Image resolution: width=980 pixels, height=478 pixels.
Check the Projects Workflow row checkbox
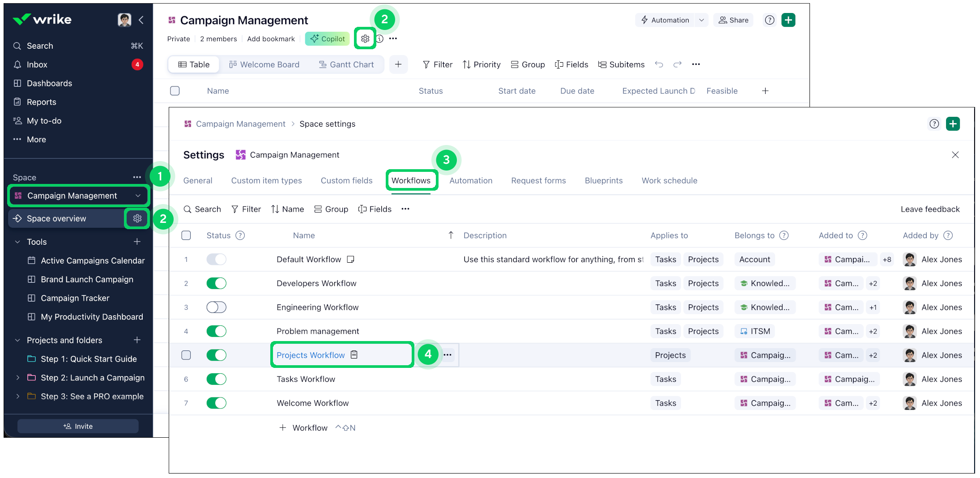[x=186, y=355]
